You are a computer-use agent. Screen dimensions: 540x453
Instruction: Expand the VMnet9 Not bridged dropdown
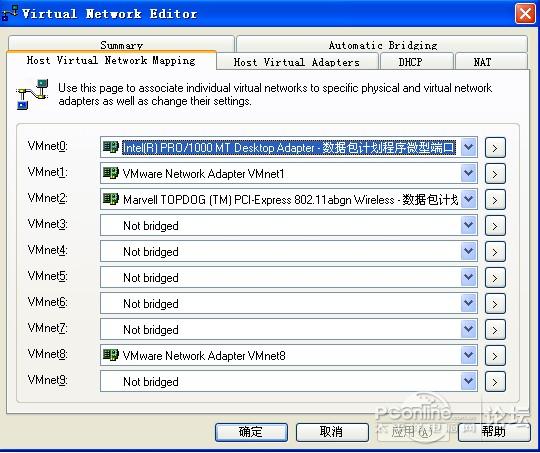pos(468,381)
